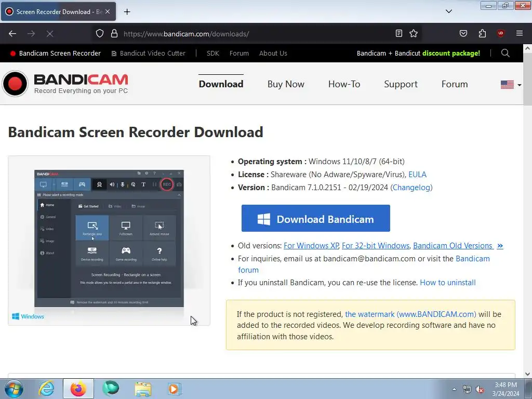Open tracking protection shield icon
This screenshot has width=532, height=399.
point(99,34)
